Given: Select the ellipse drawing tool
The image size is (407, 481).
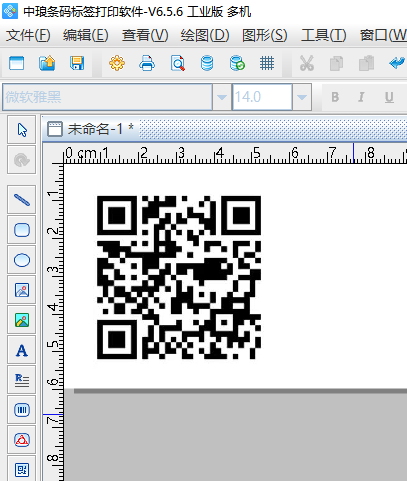Looking at the screenshot, I should (x=22, y=260).
